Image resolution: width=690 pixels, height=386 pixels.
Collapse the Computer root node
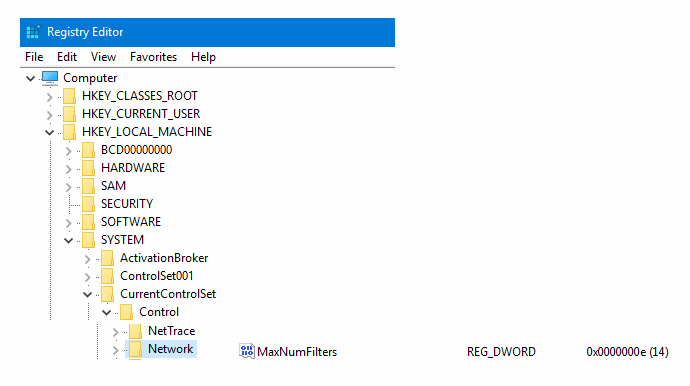tap(30, 79)
